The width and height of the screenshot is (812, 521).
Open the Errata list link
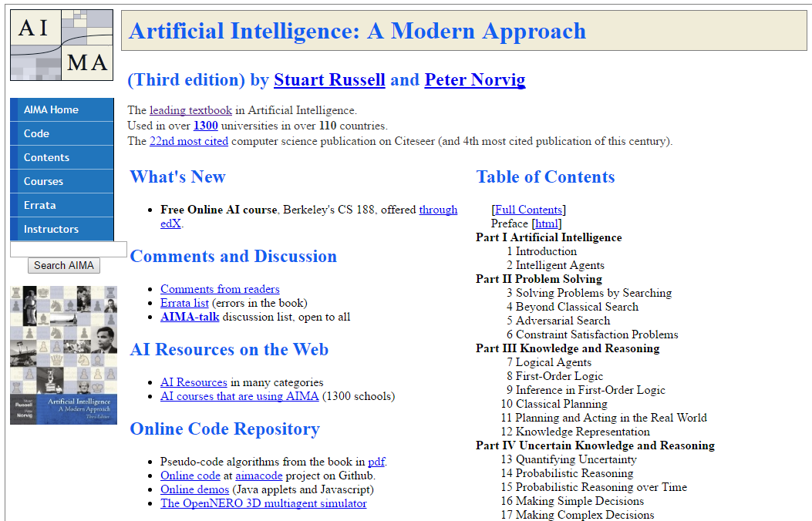click(184, 303)
